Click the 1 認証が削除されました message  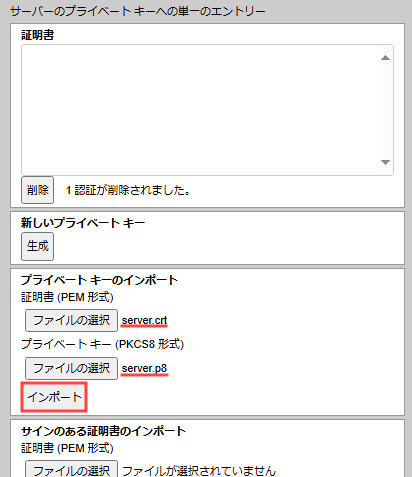(x=128, y=190)
